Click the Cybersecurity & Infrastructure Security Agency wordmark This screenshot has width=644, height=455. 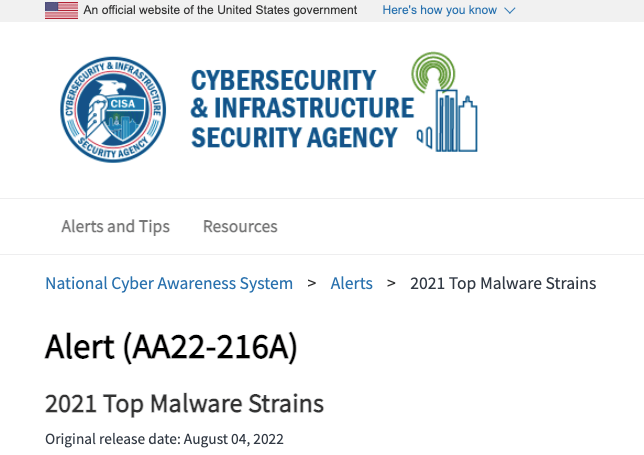point(301,108)
